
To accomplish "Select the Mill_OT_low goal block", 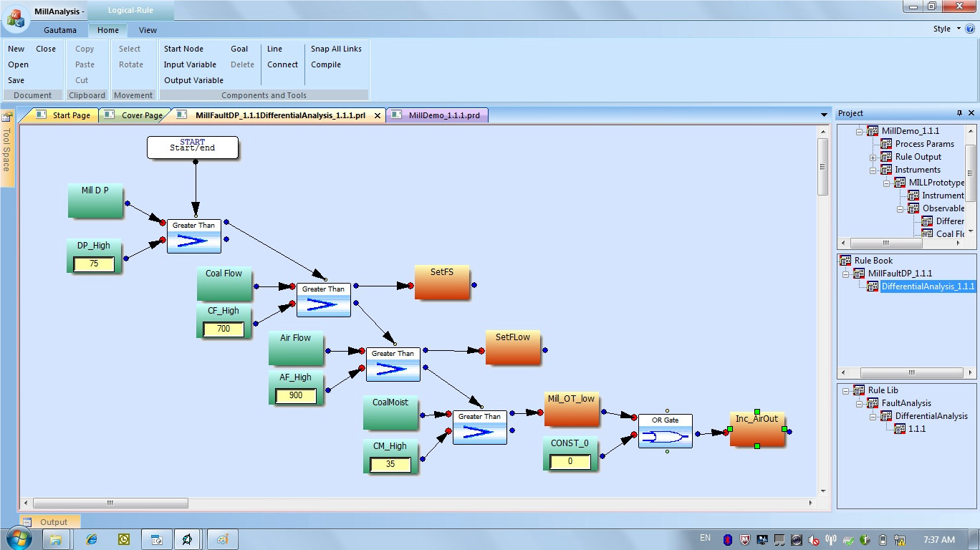I will tap(571, 410).
